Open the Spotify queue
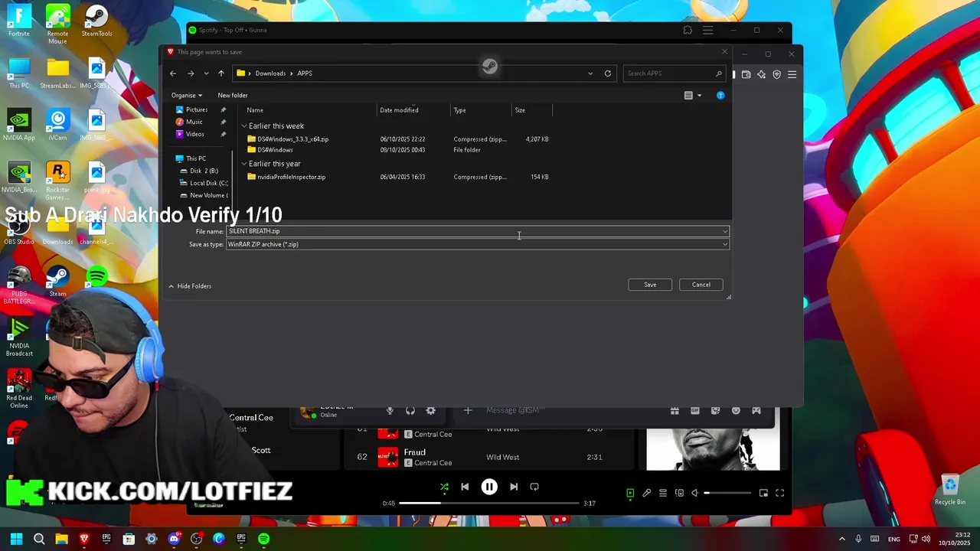The image size is (980, 551). point(663,494)
